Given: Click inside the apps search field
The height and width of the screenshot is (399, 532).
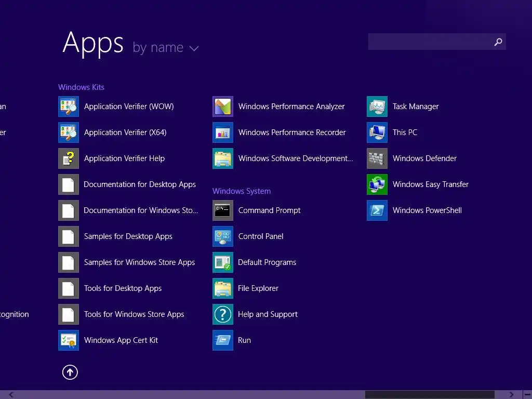Looking at the screenshot, I should [437, 42].
